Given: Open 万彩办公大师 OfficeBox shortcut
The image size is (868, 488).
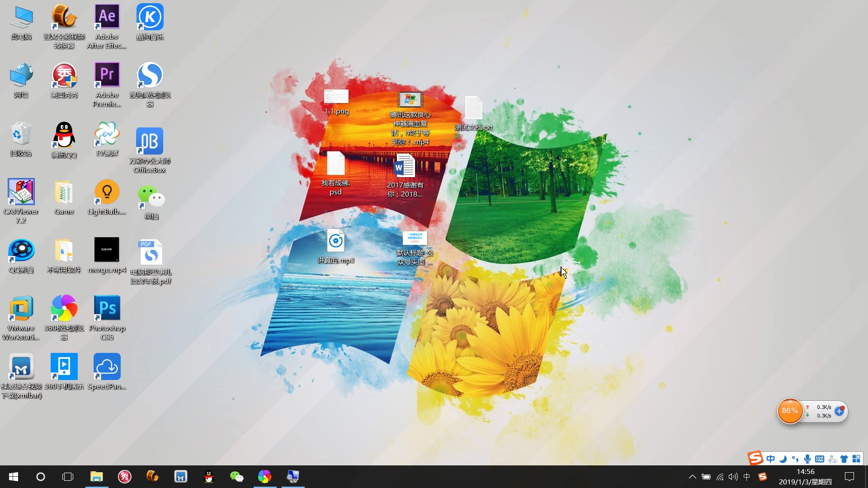Looking at the screenshot, I should click(x=150, y=150).
